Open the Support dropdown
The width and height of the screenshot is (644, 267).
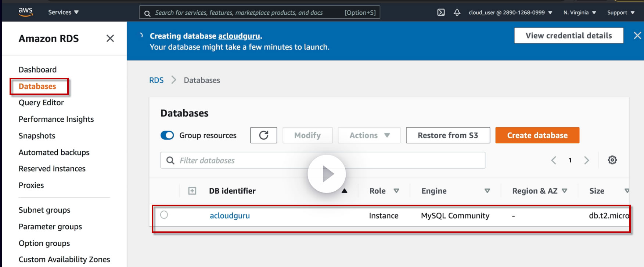pos(621,12)
